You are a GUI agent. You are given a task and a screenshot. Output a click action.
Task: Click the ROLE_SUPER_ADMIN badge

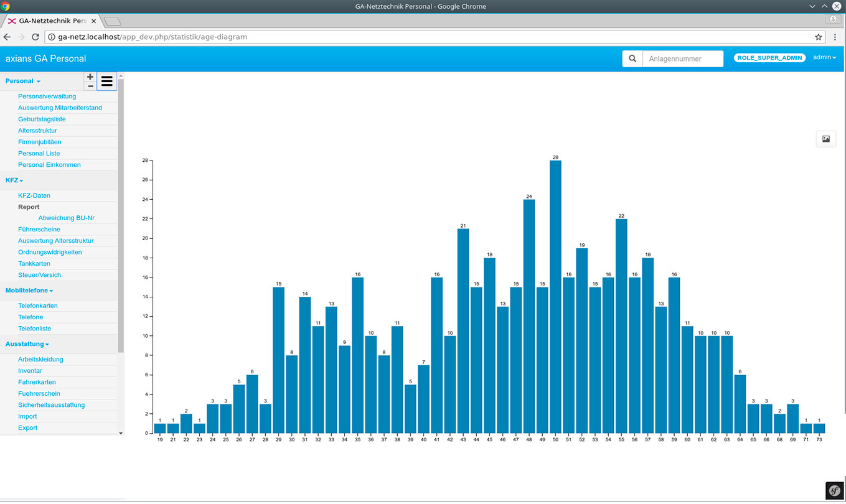pyautogui.click(x=769, y=57)
